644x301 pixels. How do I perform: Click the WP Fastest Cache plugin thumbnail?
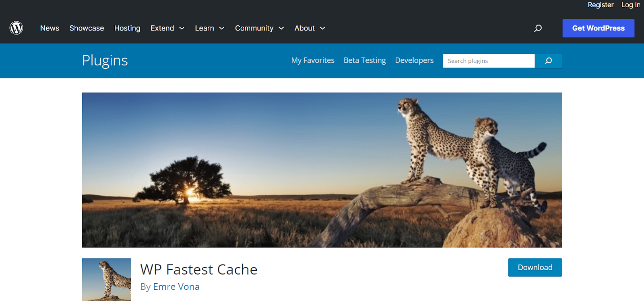107,279
